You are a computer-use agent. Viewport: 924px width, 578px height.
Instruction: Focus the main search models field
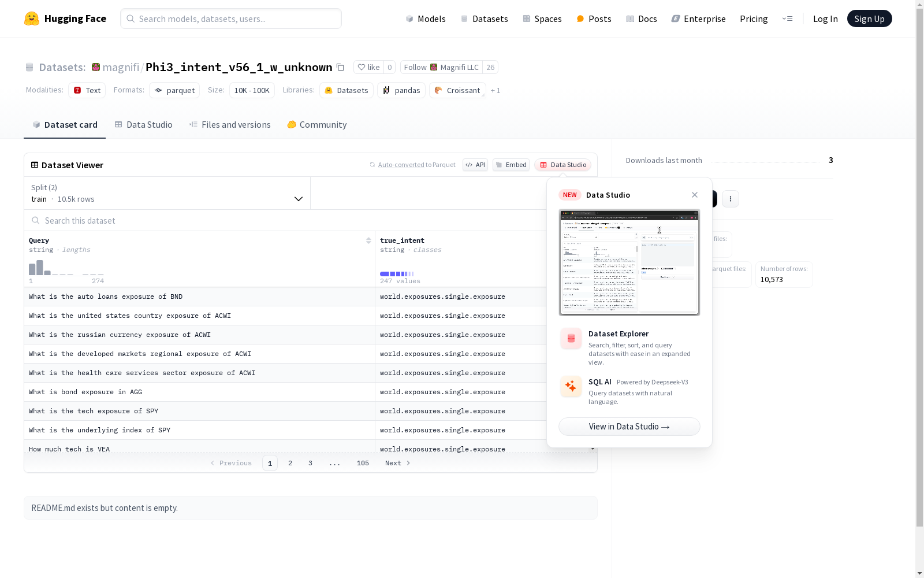point(231,18)
